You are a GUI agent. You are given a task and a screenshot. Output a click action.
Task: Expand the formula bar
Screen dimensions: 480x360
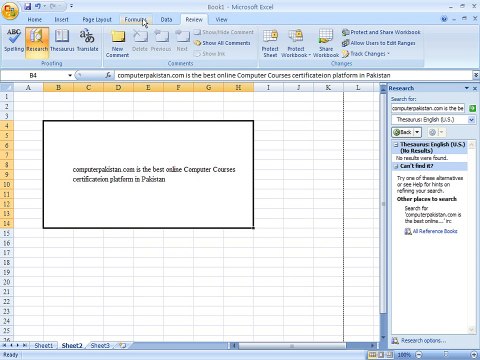point(476,75)
